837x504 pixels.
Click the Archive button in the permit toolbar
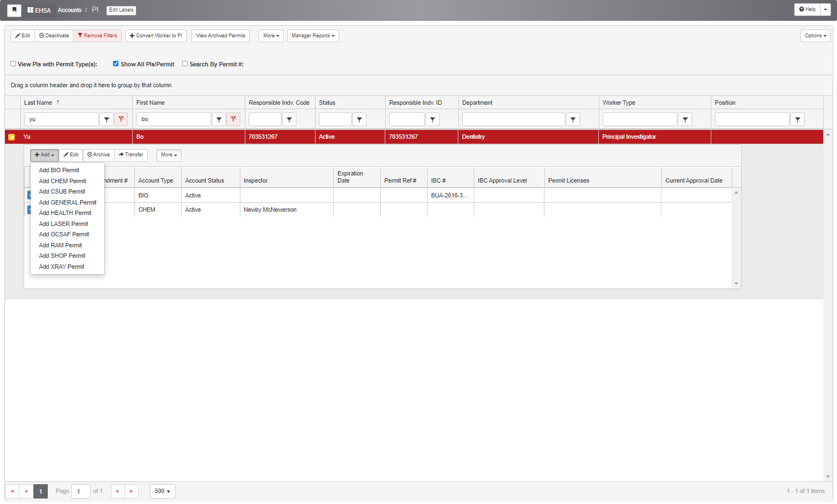[x=99, y=155]
